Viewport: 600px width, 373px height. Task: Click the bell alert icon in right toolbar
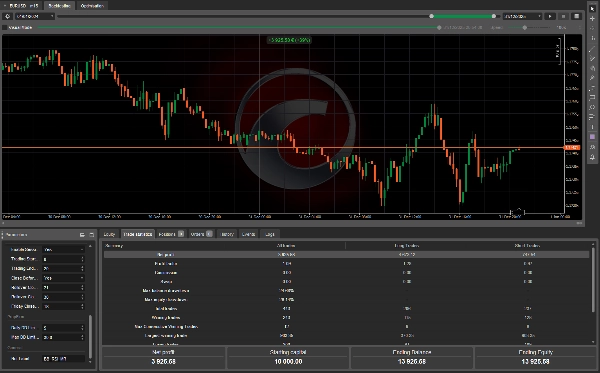592,157
